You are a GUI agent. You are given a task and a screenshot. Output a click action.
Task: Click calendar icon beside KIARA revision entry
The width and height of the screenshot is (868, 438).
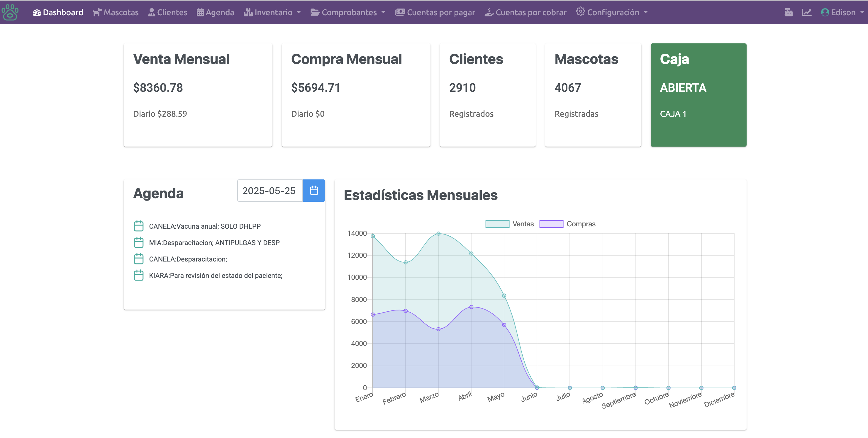pos(138,276)
